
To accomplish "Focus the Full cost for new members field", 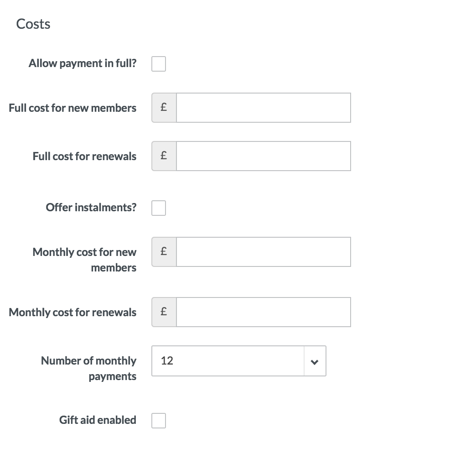I will (263, 108).
